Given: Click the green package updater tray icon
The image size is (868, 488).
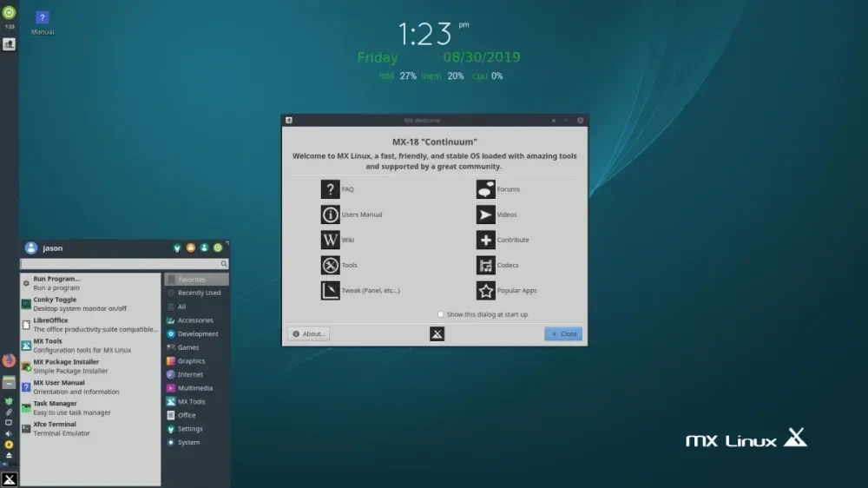Looking at the screenshot, I should point(9,401).
